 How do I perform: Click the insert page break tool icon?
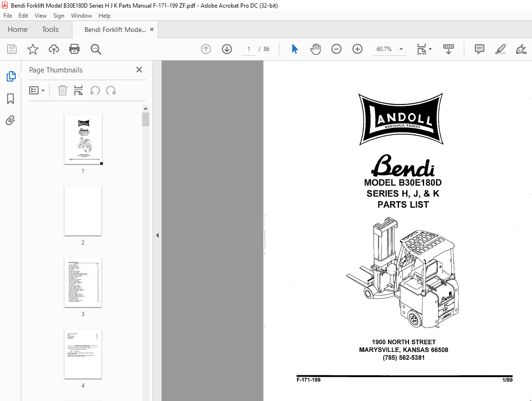tap(78, 91)
